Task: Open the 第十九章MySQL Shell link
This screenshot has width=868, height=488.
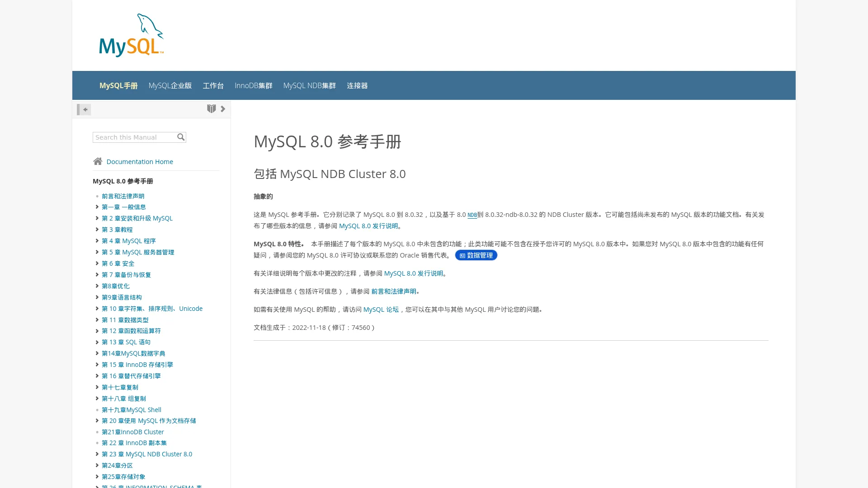Action: tap(132, 410)
